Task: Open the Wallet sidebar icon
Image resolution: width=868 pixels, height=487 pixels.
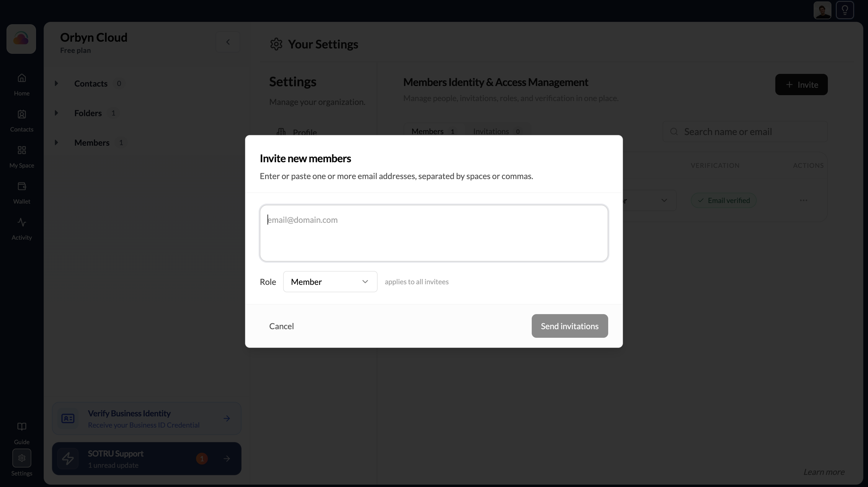Action: pos(22,186)
